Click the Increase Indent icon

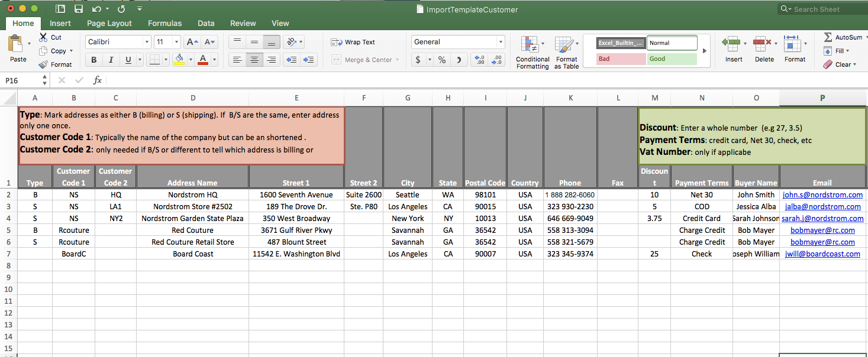click(x=309, y=60)
